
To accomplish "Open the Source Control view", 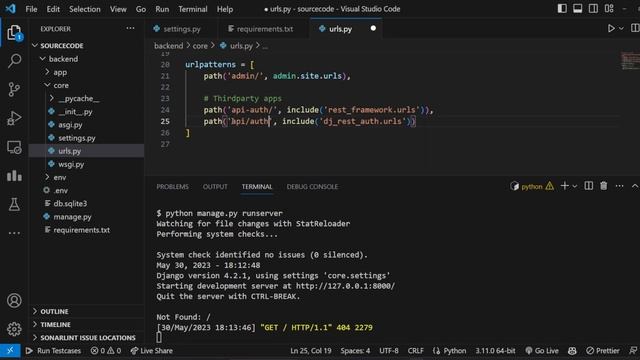I will click(14, 89).
